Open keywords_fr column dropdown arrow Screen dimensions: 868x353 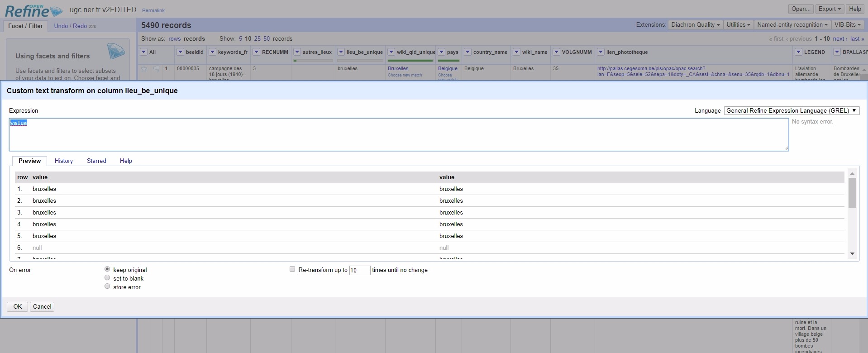click(212, 52)
